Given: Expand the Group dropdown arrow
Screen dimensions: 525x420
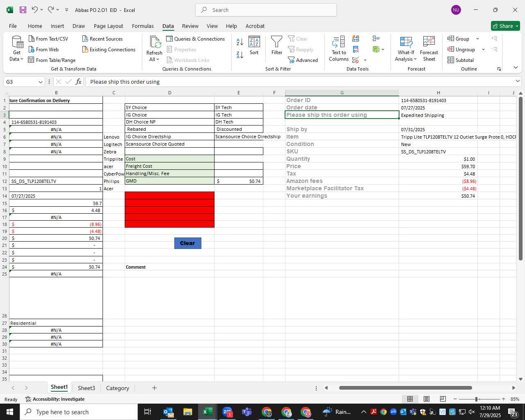Looking at the screenshot, I should tap(477, 39).
